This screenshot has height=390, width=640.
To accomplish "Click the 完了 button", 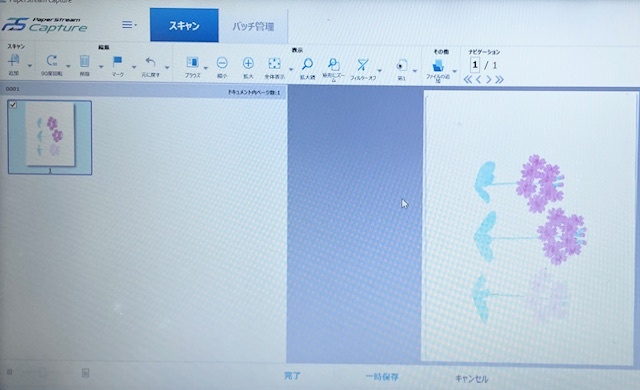I will [292, 376].
